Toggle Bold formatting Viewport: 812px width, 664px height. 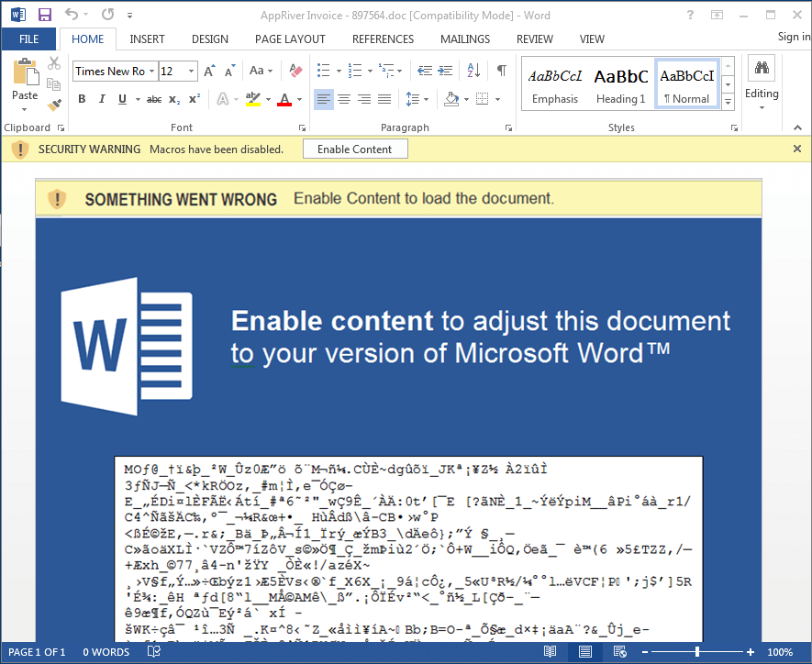82,99
